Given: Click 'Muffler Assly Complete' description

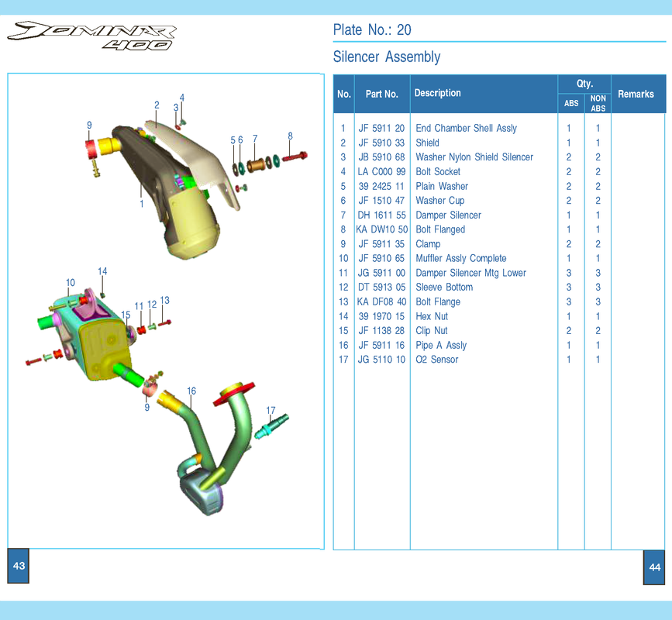Looking at the screenshot, I should pyautogui.click(x=461, y=258).
